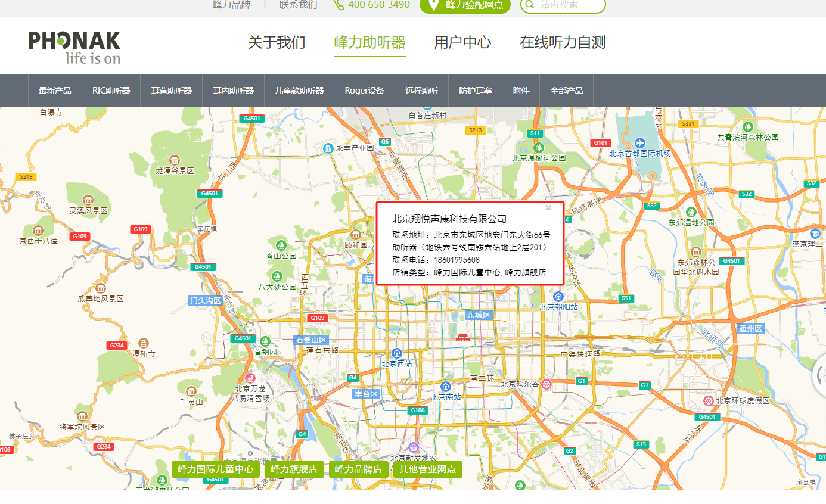Click the 站内搜索 search field
The height and width of the screenshot is (504, 826).
pos(563,5)
